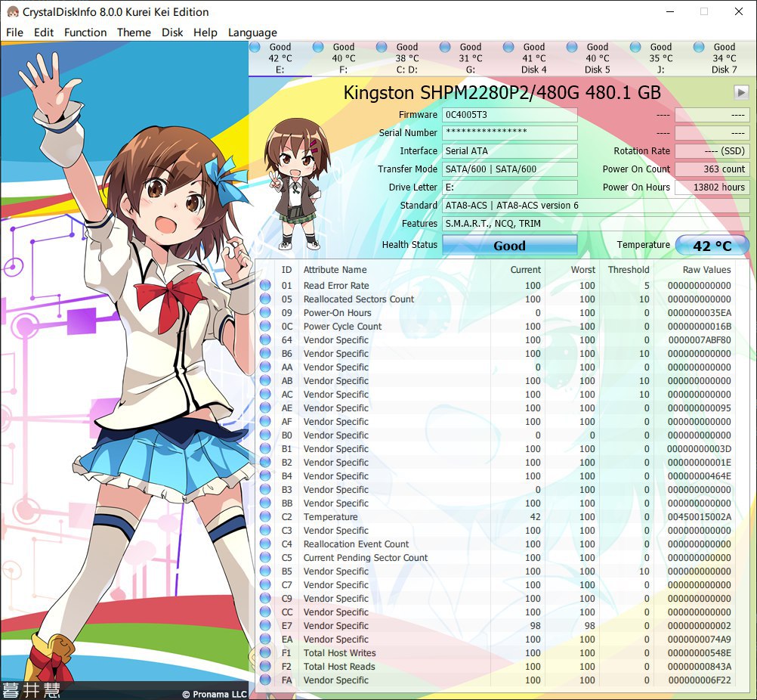This screenshot has height=700, width=757.
Task: Click the Attribute Name column header
Action: click(335, 270)
